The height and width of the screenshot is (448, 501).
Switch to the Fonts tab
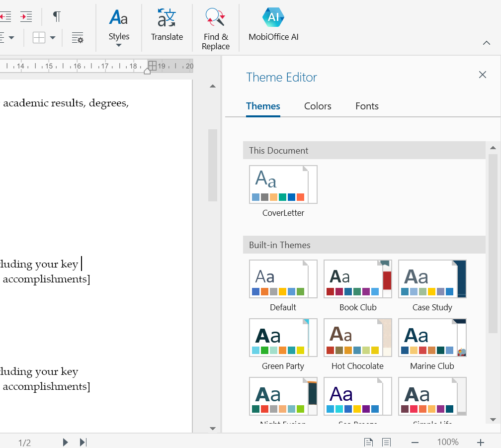click(x=367, y=106)
